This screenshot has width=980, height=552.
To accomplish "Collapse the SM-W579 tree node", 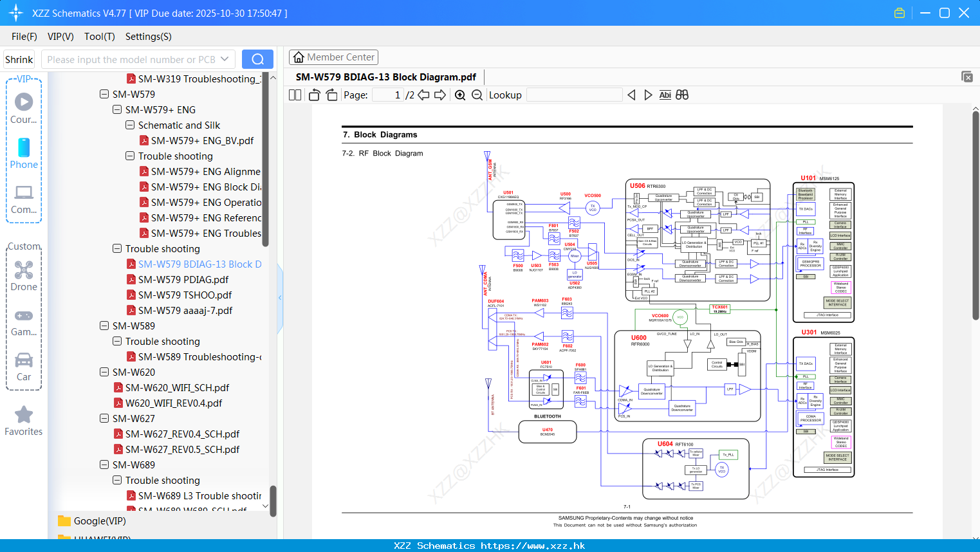I will click(104, 94).
